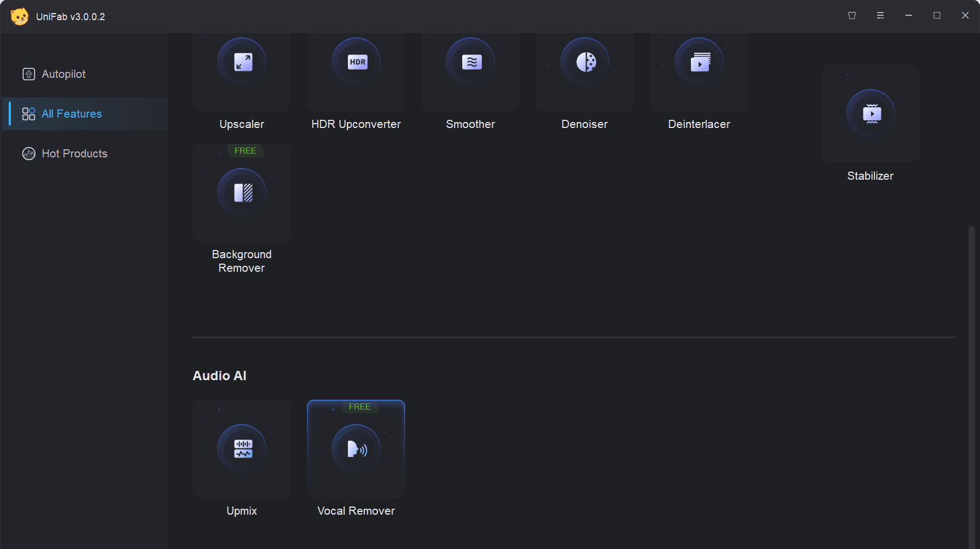Viewport: 980px width, 549px height.
Task: Select All Features in sidebar
Action: 85,114
